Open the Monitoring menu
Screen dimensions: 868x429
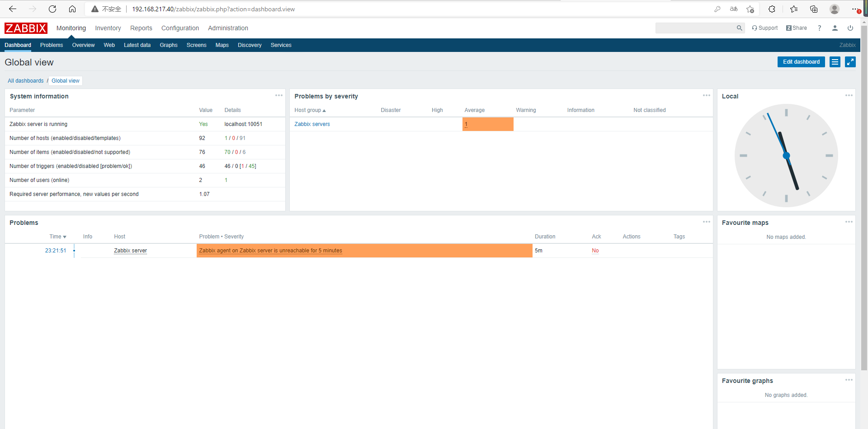[x=71, y=28]
